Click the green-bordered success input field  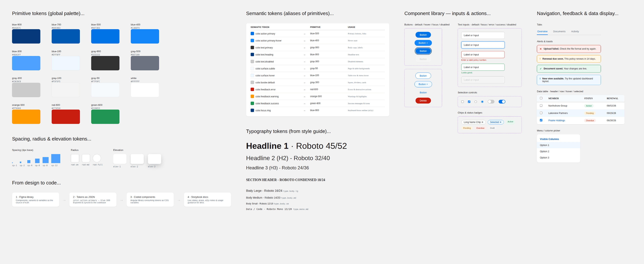pos(483,67)
